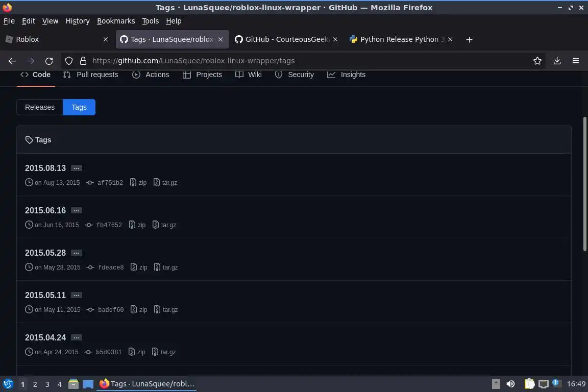
Task: Open a new browser tab
Action: coord(469,39)
